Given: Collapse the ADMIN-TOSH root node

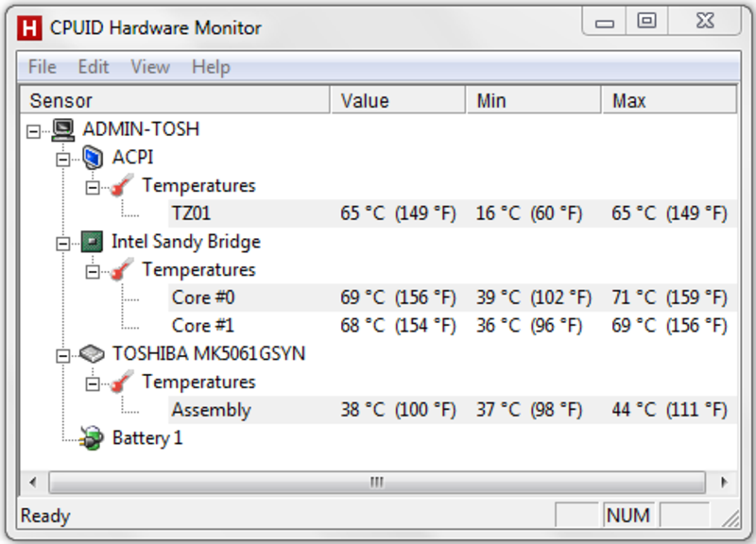Looking at the screenshot, I should (33, 131).
